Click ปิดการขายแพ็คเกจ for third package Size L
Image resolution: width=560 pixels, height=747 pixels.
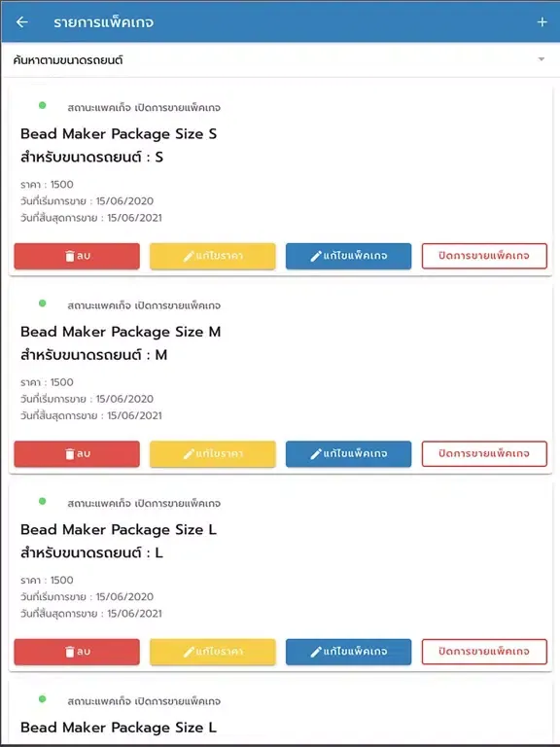[x=484, y=652]
